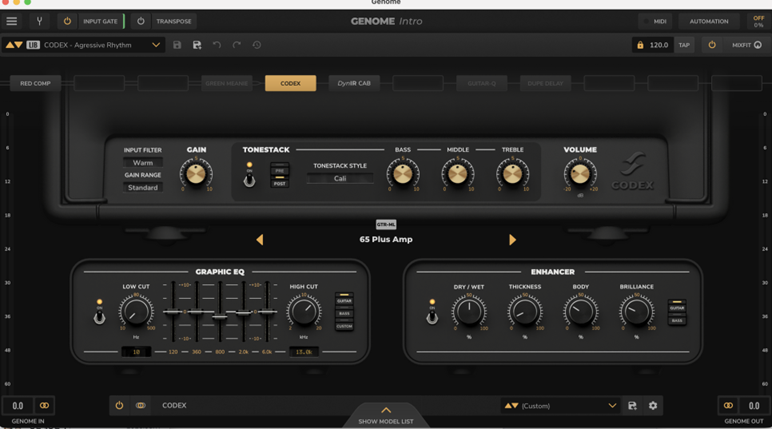The height and width of the screenshot is (429, 772).
Task: Toggle the Transpose power icon
Action: [x=141, y=21]
